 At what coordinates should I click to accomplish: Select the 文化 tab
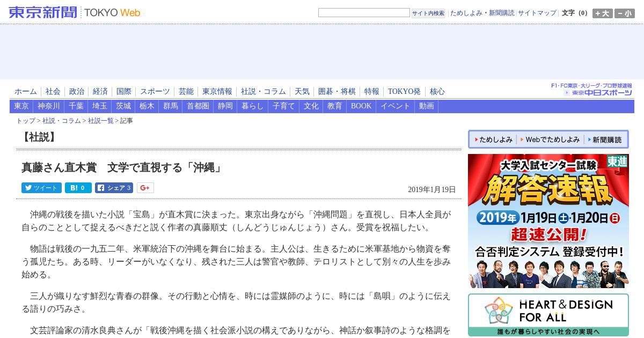pyautogui.click(x=311, y=106)
